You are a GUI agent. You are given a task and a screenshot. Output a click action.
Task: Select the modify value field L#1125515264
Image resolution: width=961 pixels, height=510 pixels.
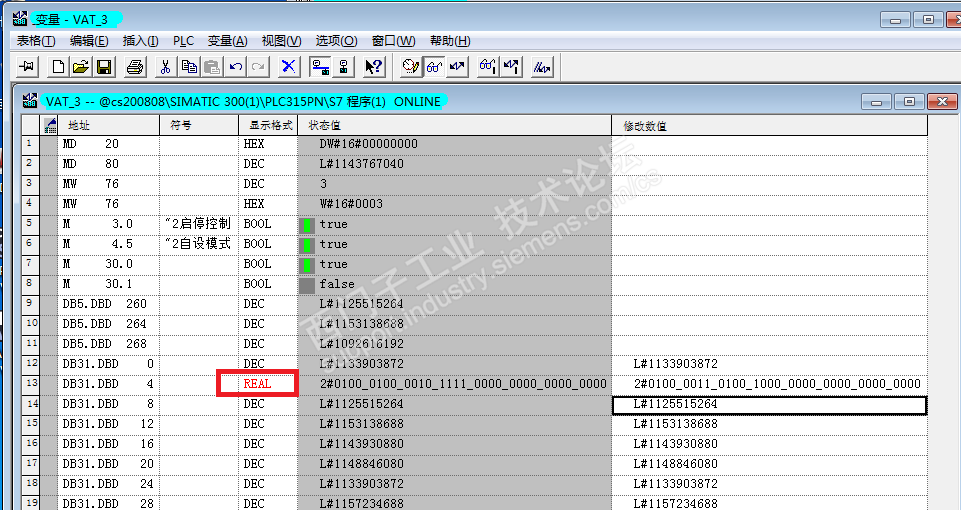[769, 405]
